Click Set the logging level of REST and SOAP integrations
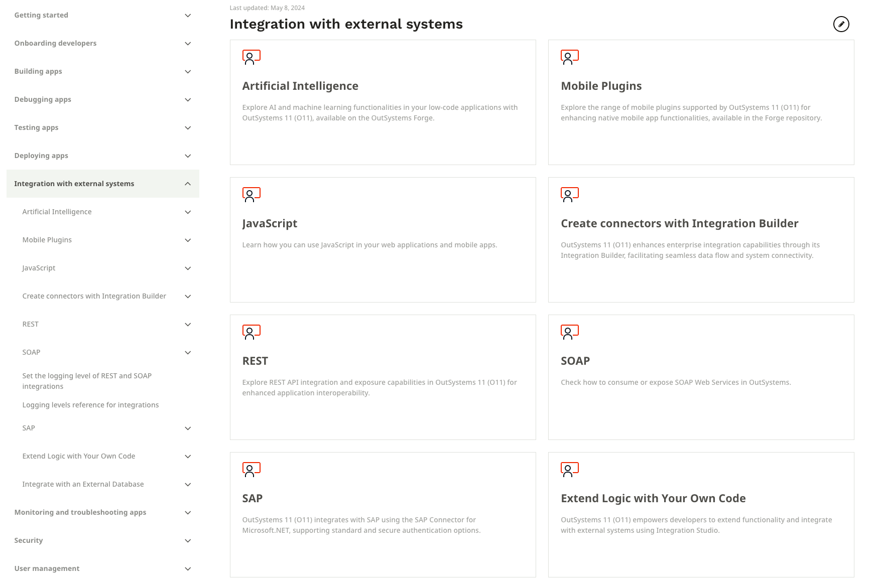This screenshot has height=588, width=877. tap(87, 381)
